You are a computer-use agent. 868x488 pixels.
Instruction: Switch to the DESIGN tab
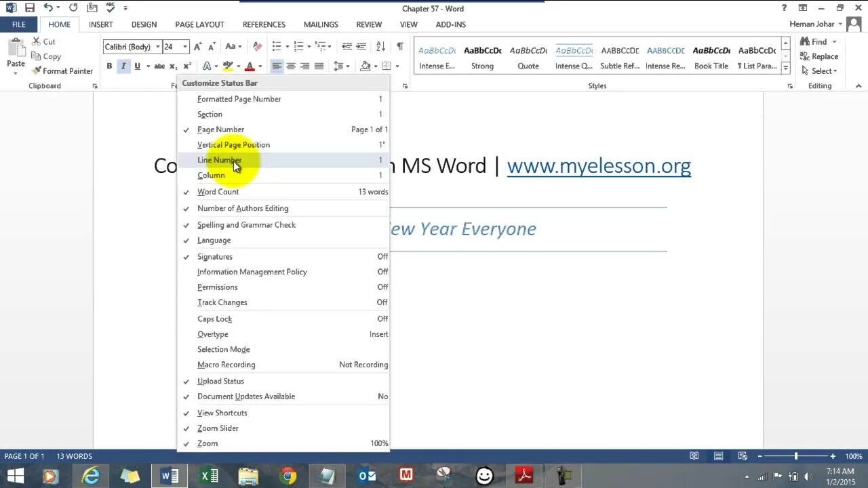coord(144,24)
